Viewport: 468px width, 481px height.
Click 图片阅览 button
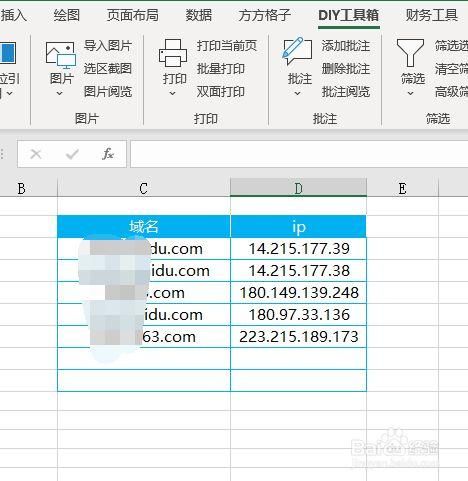pyautogui.click(x=108, y=92)
